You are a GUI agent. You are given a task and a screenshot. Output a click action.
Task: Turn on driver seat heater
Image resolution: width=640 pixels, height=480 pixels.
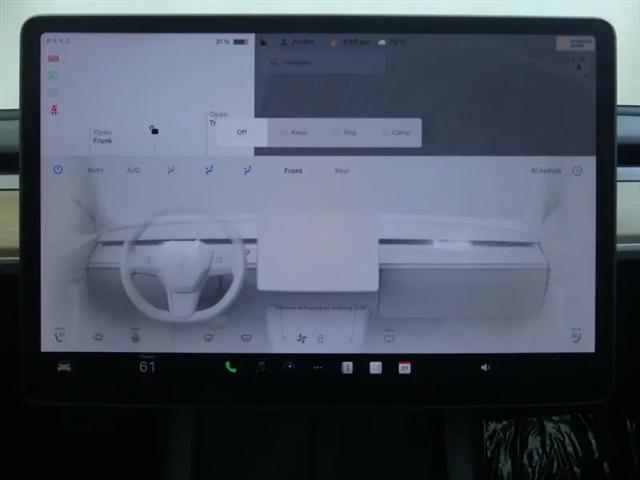(x=60, y=336)
